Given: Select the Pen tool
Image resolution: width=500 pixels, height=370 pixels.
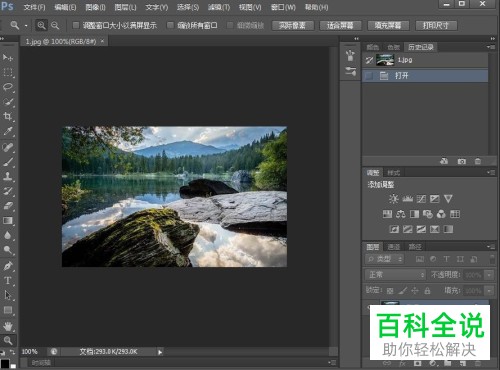Looking at the screenshot, I should [x=7, y=266].
